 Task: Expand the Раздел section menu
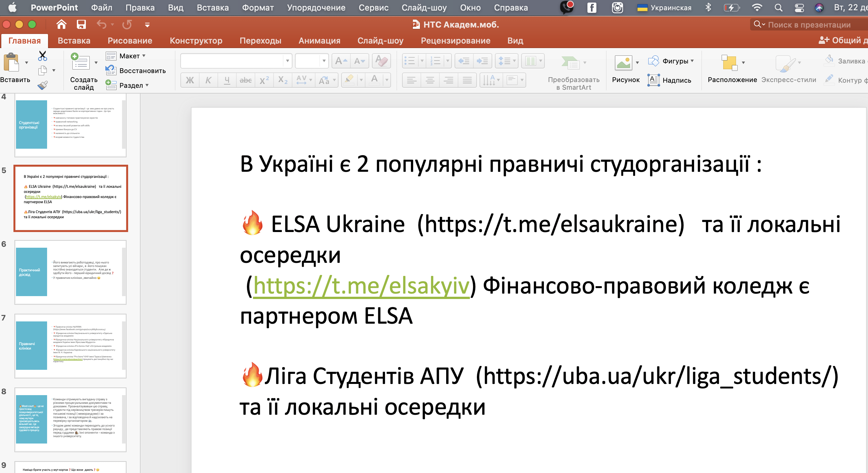(127, 85)
